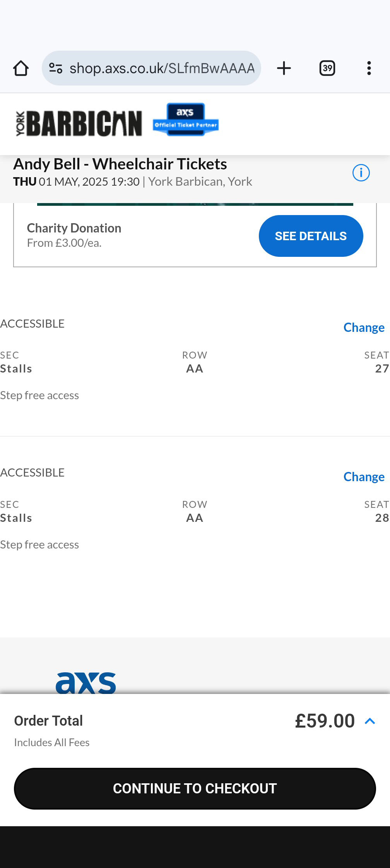This screenshot has width=390, height=868.
Task: Change the seat 27 accessible ticket
Action: coord(364,328)
